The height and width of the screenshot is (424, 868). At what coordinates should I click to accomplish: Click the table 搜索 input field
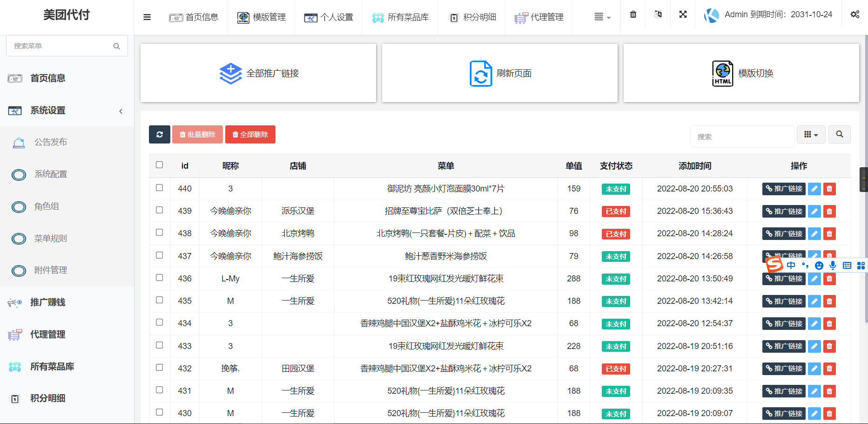click(x=742, y=137)
